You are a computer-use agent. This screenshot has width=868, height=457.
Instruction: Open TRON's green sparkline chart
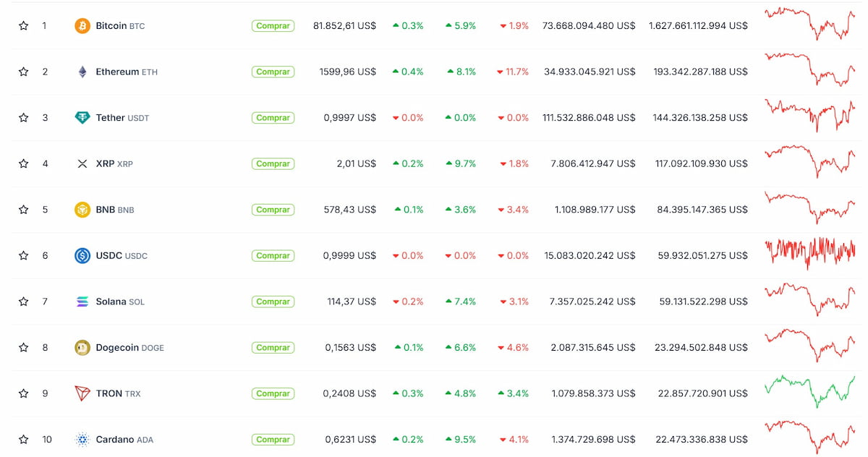(x=810, y=391)
